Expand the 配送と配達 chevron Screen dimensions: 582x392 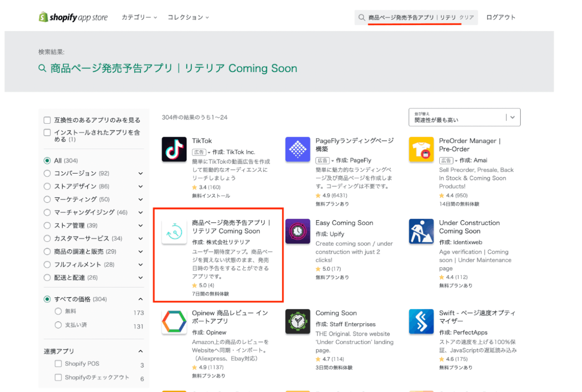141,277
